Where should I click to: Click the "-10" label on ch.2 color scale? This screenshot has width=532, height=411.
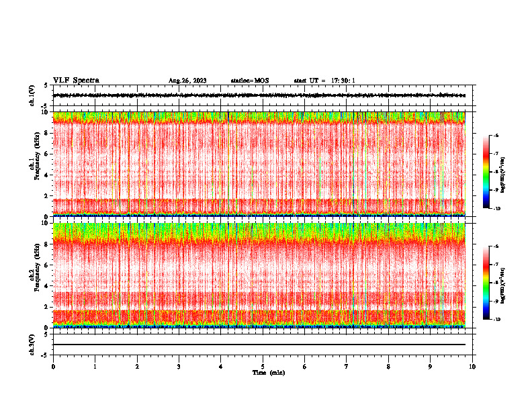[x=497, y=320]
